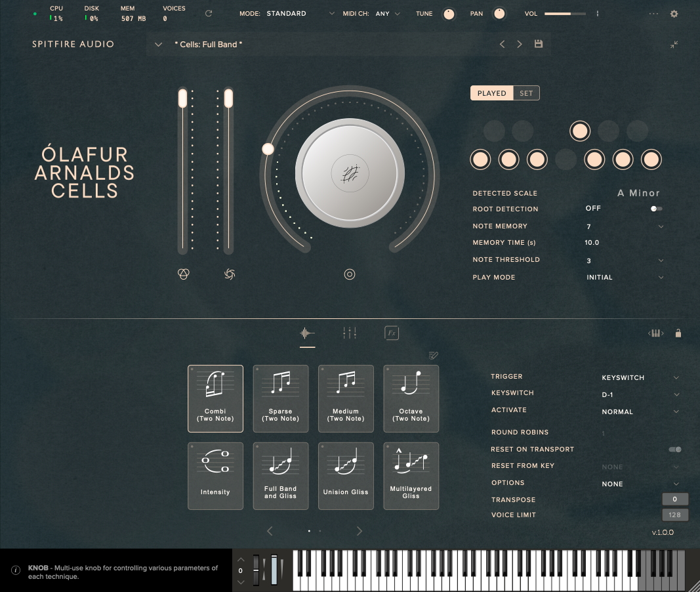Image resolution: width=700 pixels, height=592 pixels.
Task: Toggle the Reset On Transport switch
Action: [674, 450]
